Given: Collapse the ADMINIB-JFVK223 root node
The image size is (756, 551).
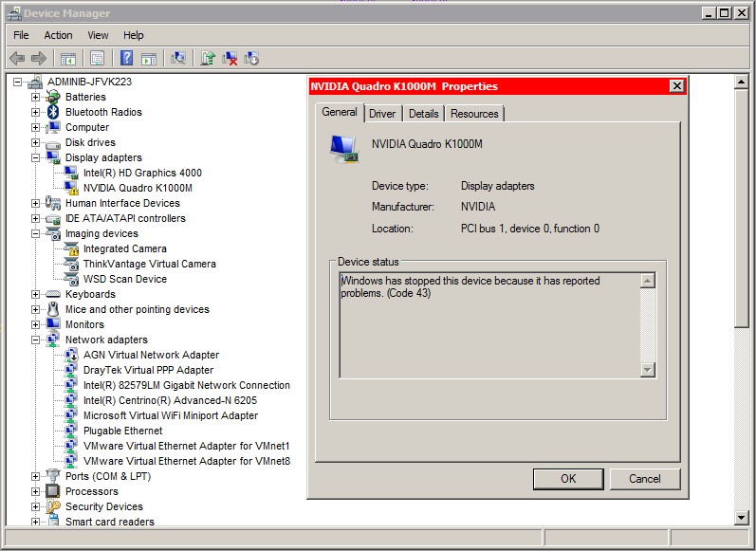Looking at the screenshot, I should [x=17, y=82].
